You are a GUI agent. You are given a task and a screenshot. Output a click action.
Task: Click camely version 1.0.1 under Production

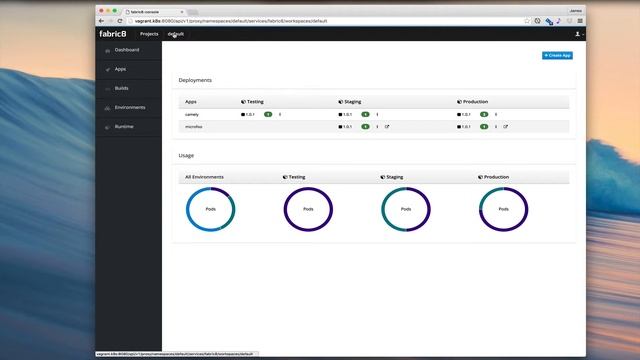tap(464, 115)
